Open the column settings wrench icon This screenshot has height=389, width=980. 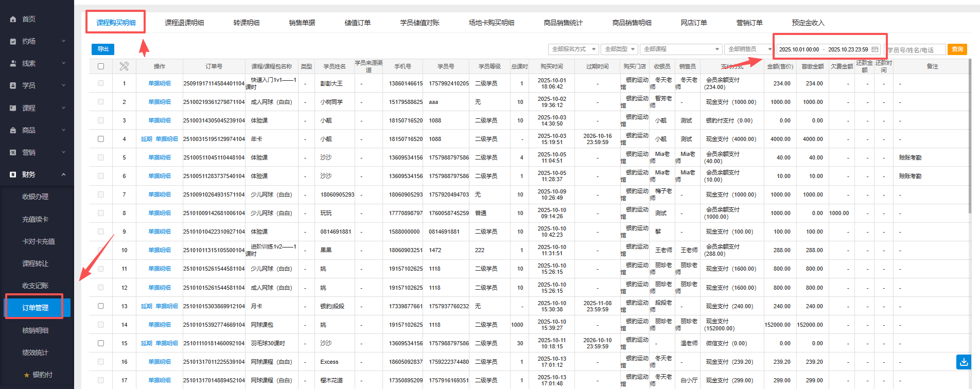click(124, 66)
